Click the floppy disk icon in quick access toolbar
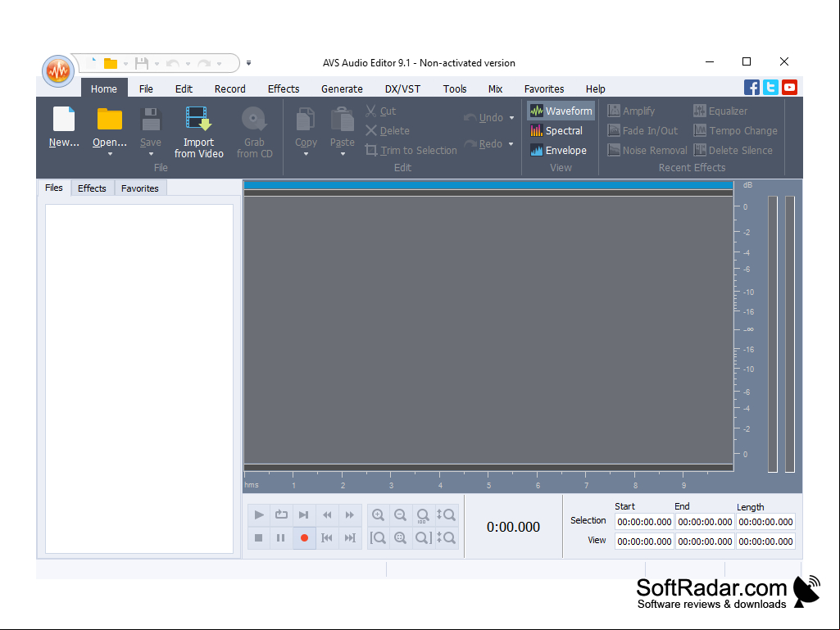 click(142, 63)
